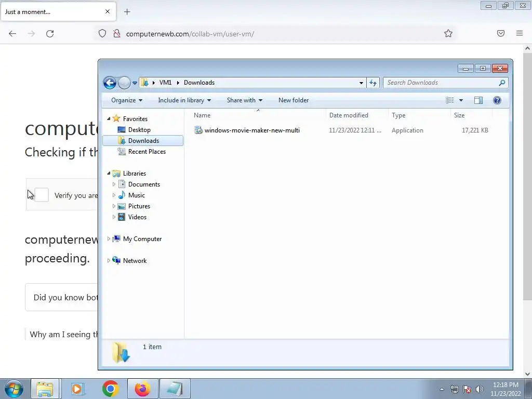Image resolution: width=532 pixels, height=399 pixels.
Task: Expand Videos library node
Action: (114, 217)
